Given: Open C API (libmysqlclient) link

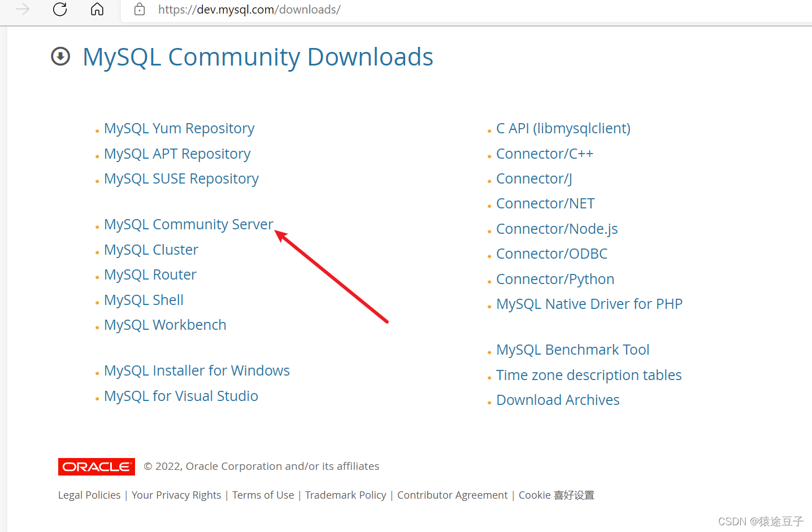Looking at the screenshot, I should coord(563,129).
